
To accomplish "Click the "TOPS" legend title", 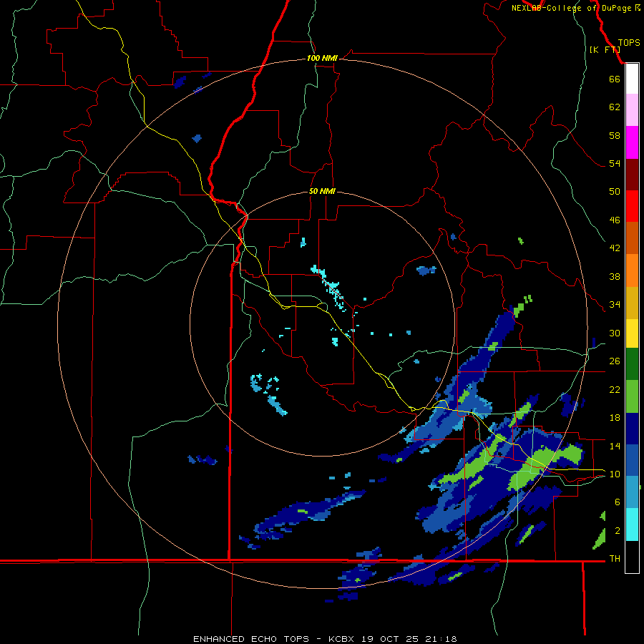I will 629,43.
